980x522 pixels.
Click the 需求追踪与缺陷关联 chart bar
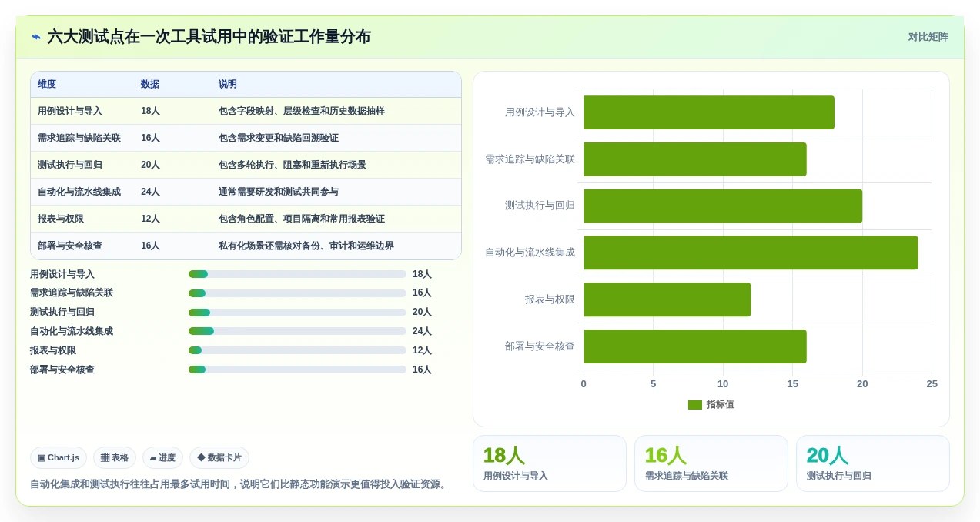(x=695, y=159)
